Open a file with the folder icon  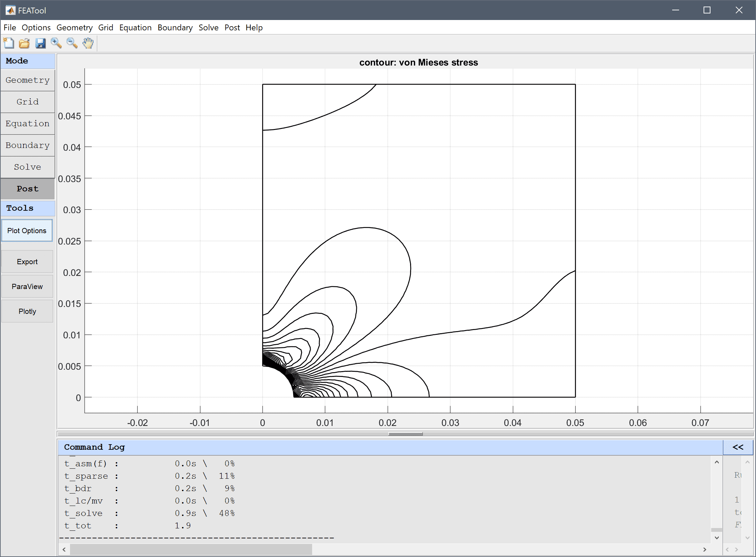[x=24, y=43]
